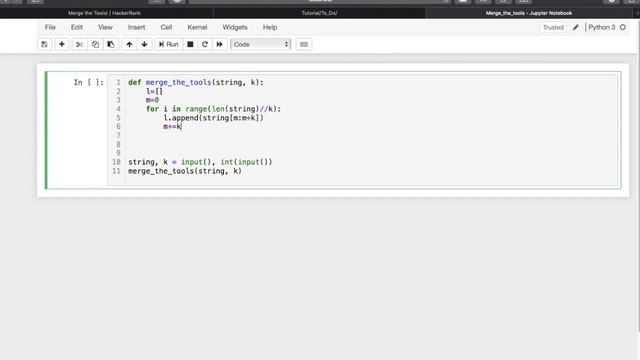Open the Widgets menu
This screenshot has height=360, width=640.
click(x=235, y=27)
